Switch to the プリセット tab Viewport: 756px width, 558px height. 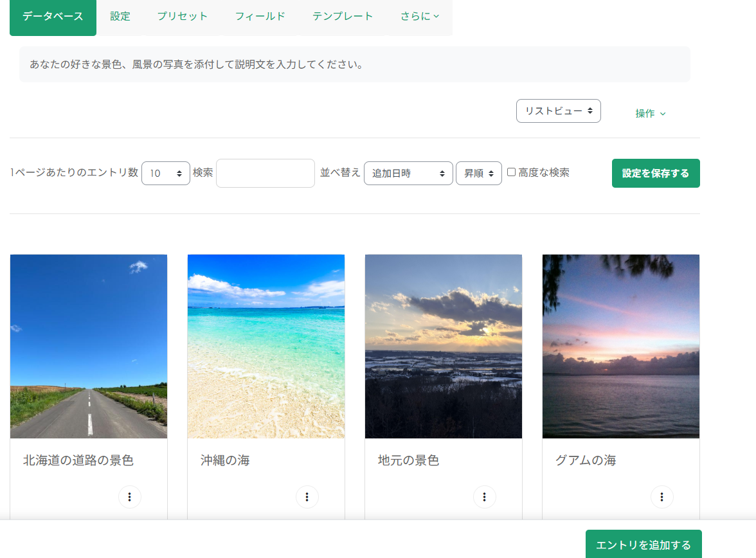point(183,17)
